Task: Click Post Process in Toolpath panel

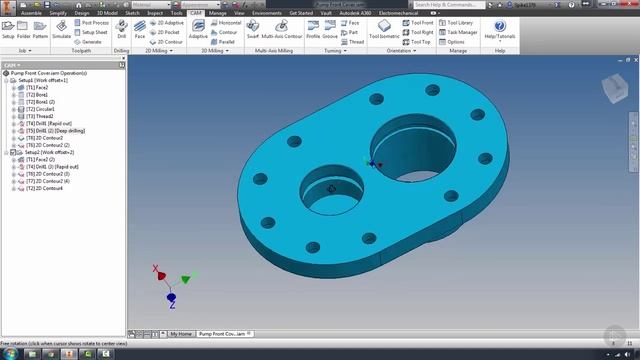Action: coord(91,23)
